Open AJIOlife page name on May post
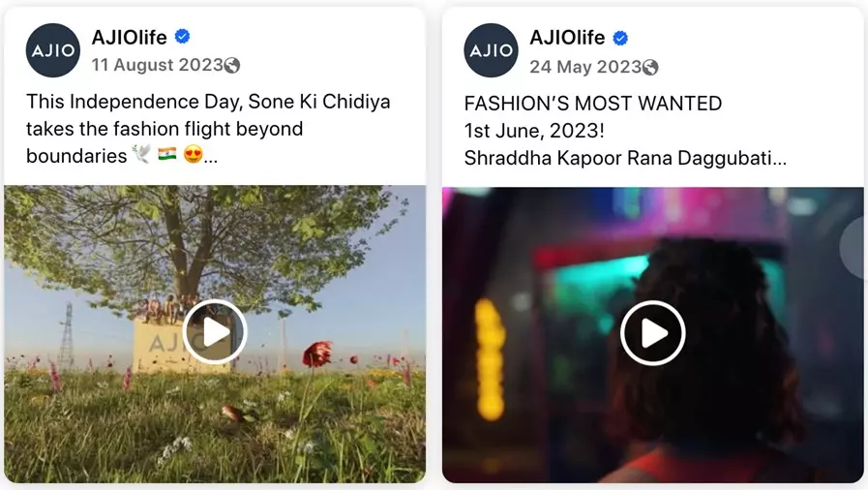This screenshot has width=868, height=490. [567, 37]
